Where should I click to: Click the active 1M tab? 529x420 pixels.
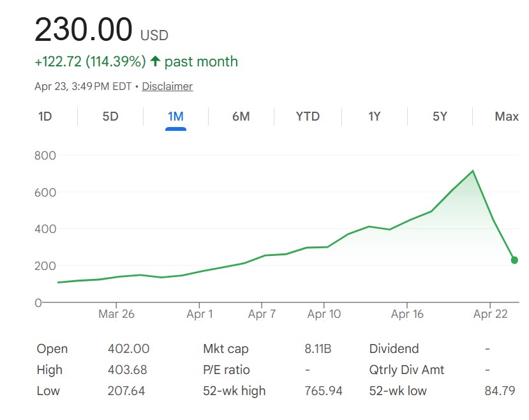tap(175, 117)
